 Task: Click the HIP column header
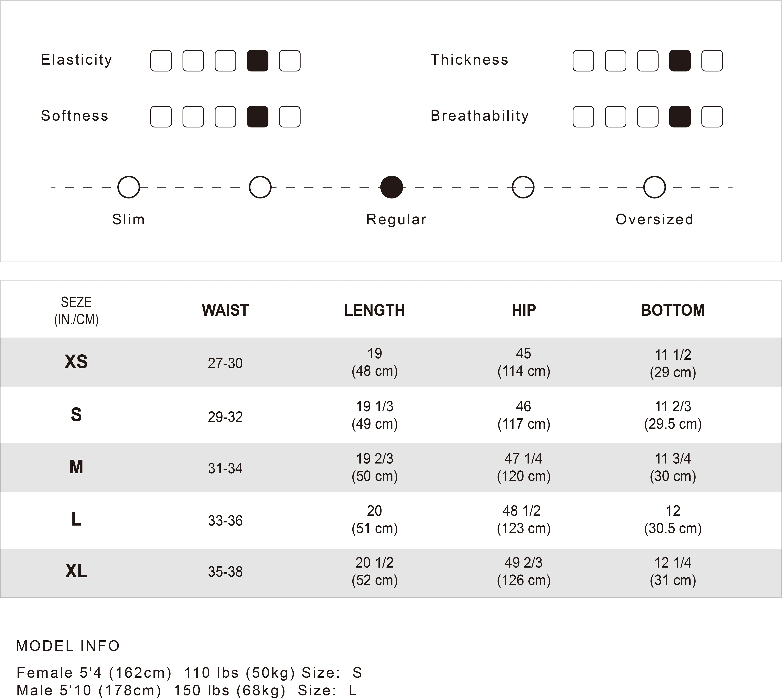pos(523,310)
